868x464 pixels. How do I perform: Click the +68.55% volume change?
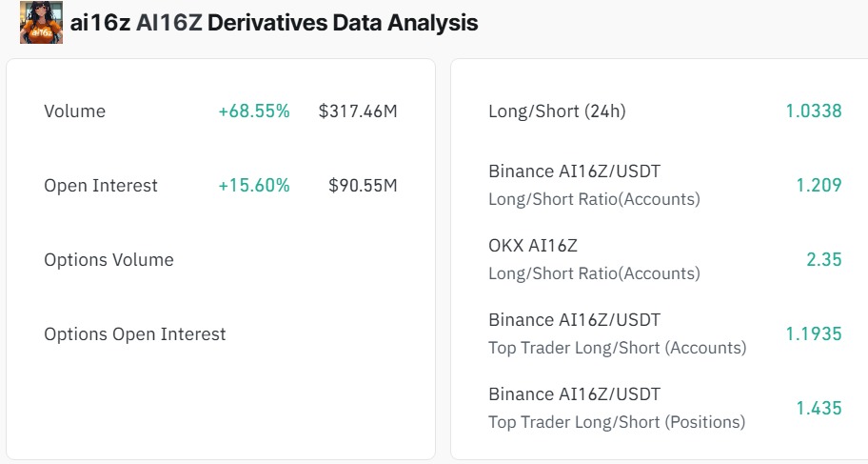click(253, 111)
